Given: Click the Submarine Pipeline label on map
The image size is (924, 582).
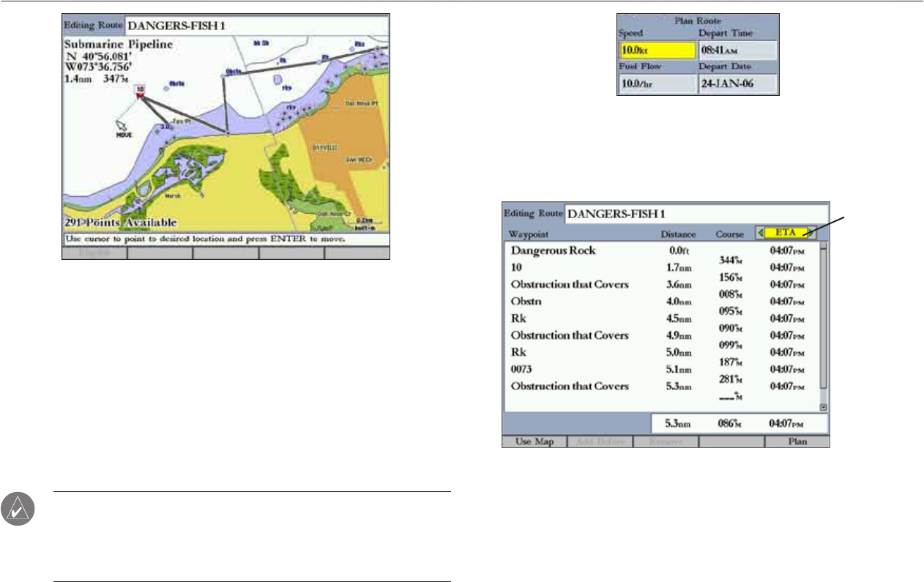Looking at the screenshot, I should pos(118,44).
